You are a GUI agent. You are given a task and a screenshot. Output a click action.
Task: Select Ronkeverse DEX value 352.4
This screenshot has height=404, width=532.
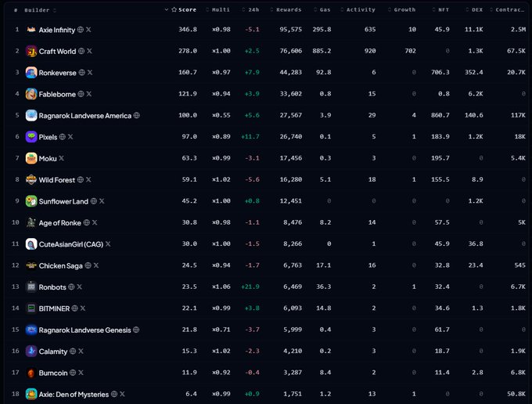[x=474, y=72]
